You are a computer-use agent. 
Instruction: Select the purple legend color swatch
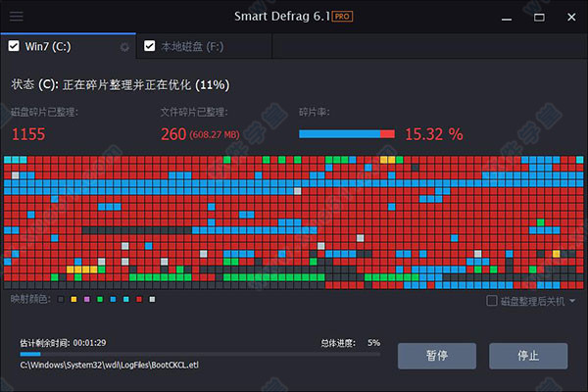coord(87,299)
